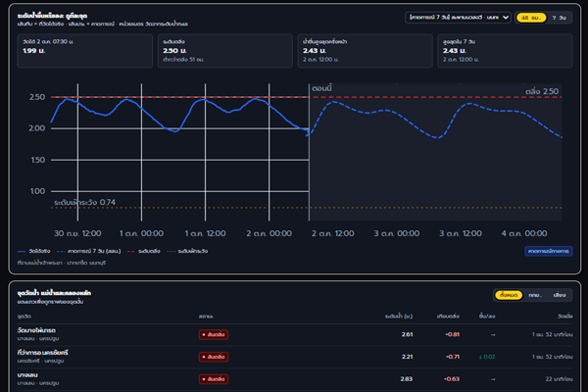This screenshot has height=392, width=588.
Task: Click the orange dotted warning-level legend entry
Action: (x=187, y=251)
